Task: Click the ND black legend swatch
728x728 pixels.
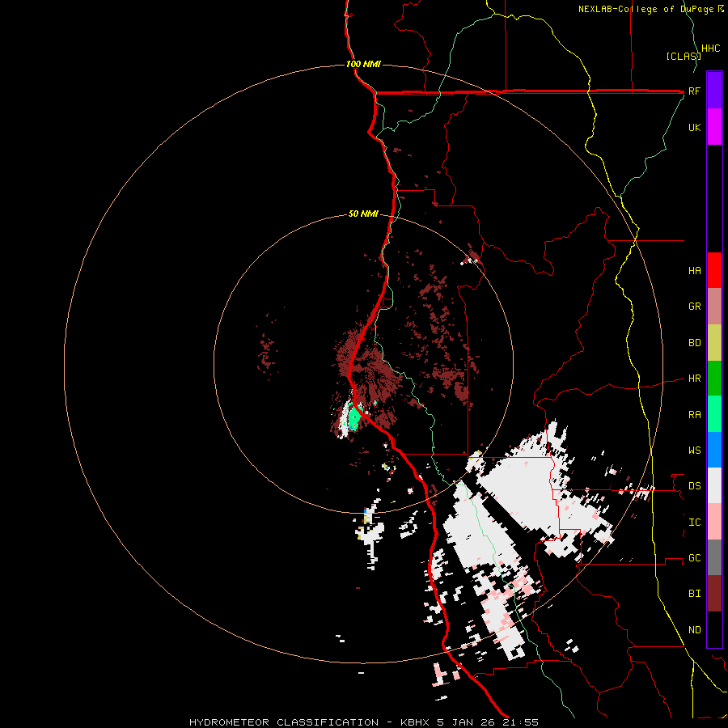Action: [714, 629]
